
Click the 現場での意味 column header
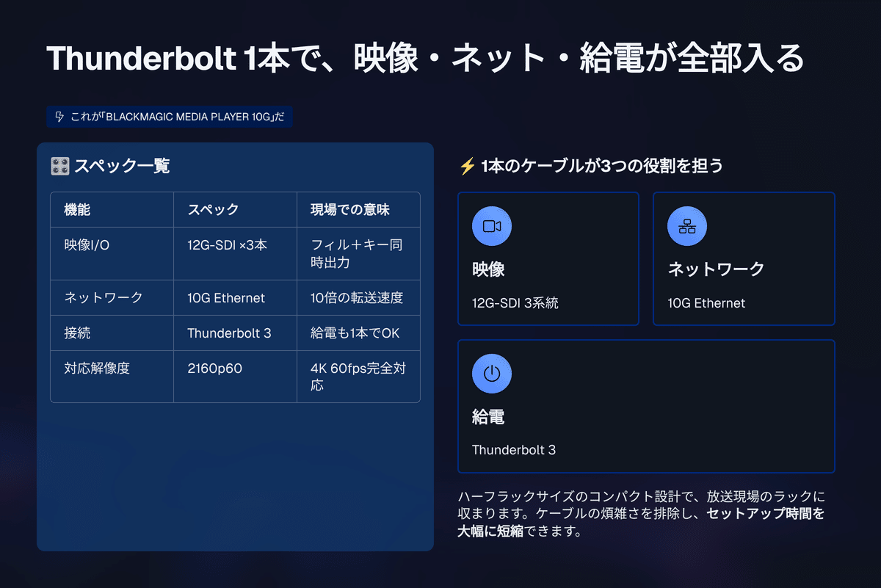click(x=350, y=210)
